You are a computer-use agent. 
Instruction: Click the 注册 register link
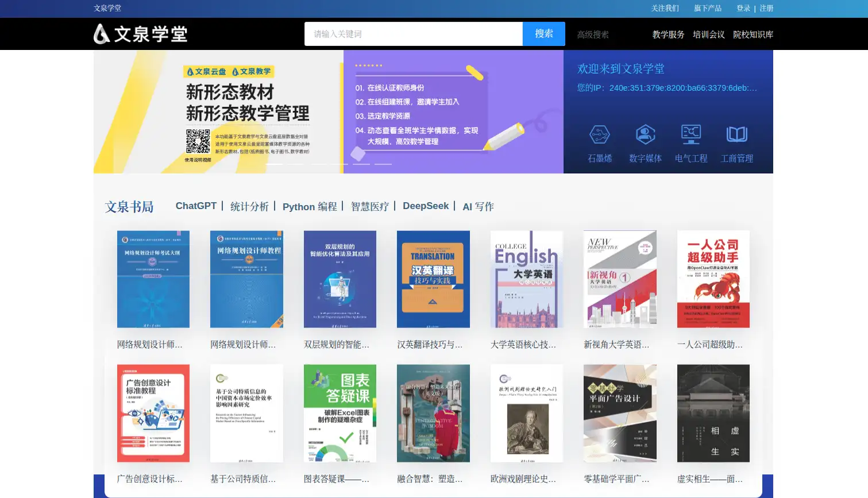(766, 8)
